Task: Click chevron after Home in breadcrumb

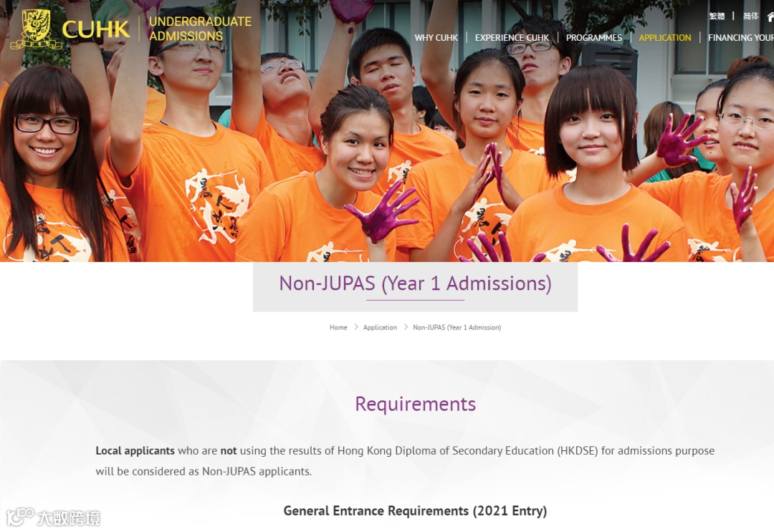Action: [x=355, y=327]
